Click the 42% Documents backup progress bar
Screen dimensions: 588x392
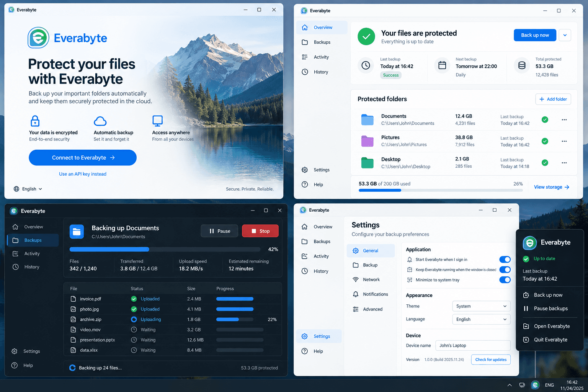coord(168,250)
